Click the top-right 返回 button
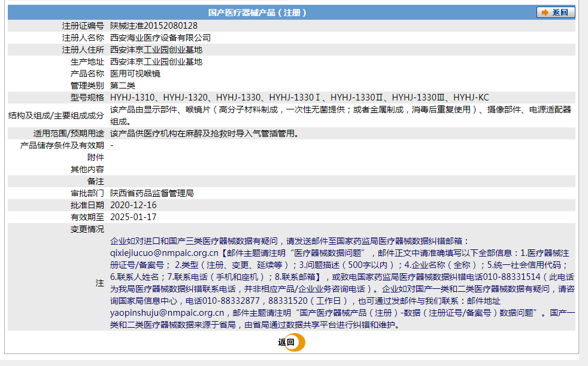This screenshot has width=588, height=366. (556, 13)
